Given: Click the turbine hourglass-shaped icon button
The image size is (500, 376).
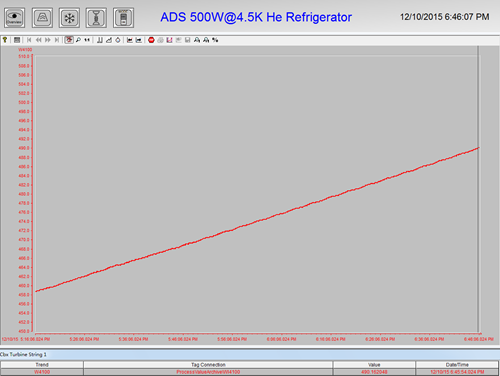Looking at the screenshot, I should (x=96, y=18).
